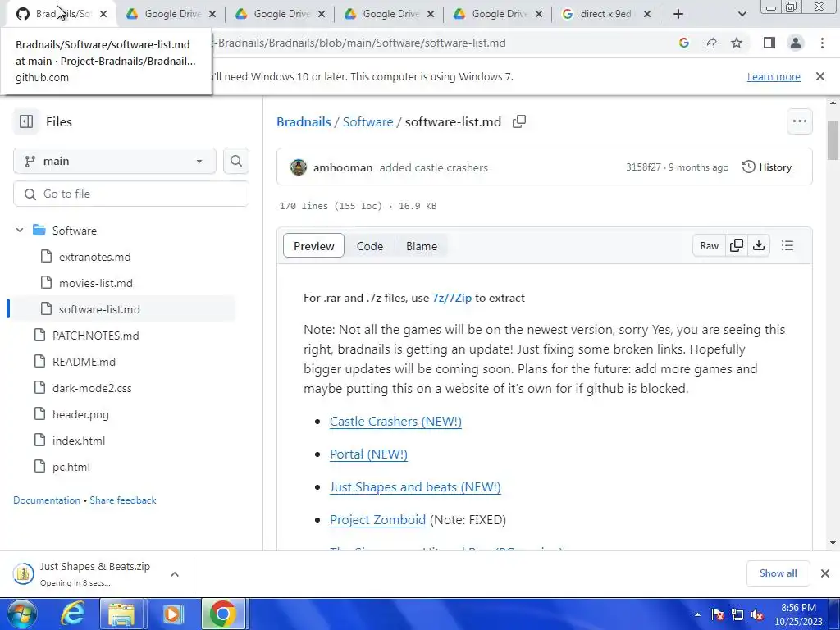
Task: Close the Bradnails GitHub tab
Action: click(x=103, y=15)
